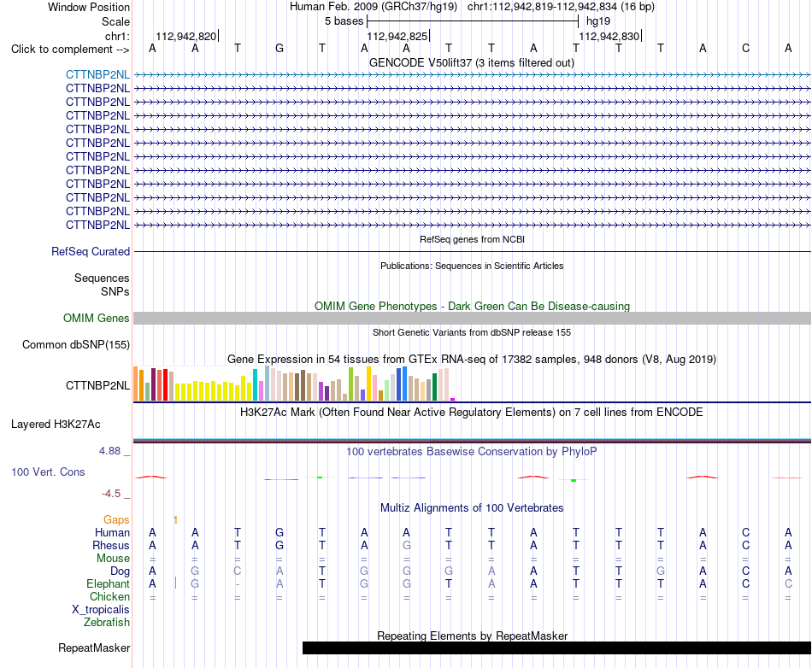Click the C base in the complement sequence row

click(x=745, y=49)
